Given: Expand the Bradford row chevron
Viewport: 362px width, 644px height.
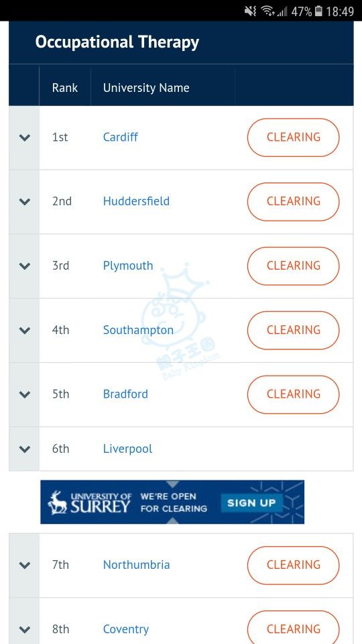Looking at the screenshot, I should click(25, 394).
